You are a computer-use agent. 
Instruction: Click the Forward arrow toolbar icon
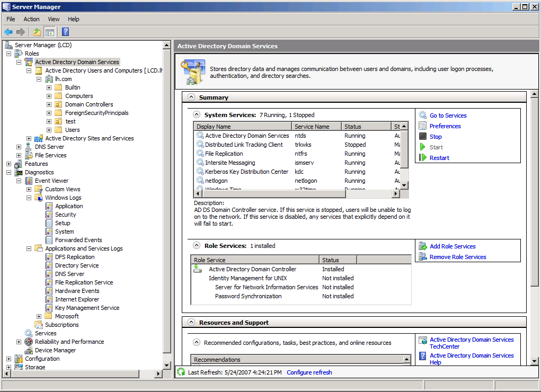coord(21,32)
